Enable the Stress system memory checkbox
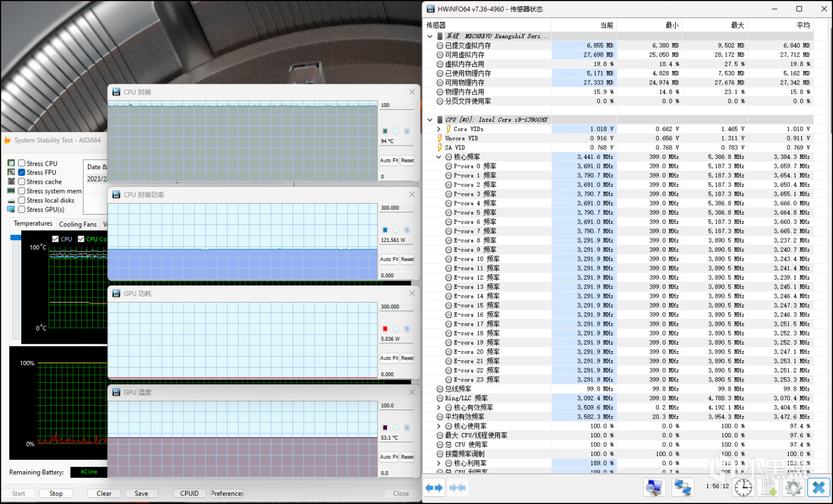This screenshot has width=833, height=504. [x=22, y=191]
